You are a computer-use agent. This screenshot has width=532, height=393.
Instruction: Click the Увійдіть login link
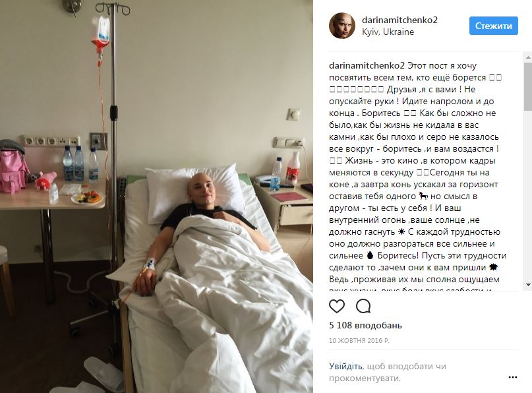345,366
